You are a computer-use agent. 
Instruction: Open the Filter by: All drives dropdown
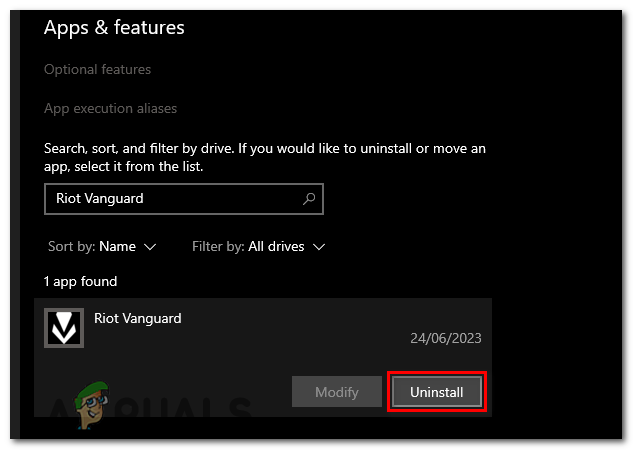pyautogui.click(x=258, y=247)
